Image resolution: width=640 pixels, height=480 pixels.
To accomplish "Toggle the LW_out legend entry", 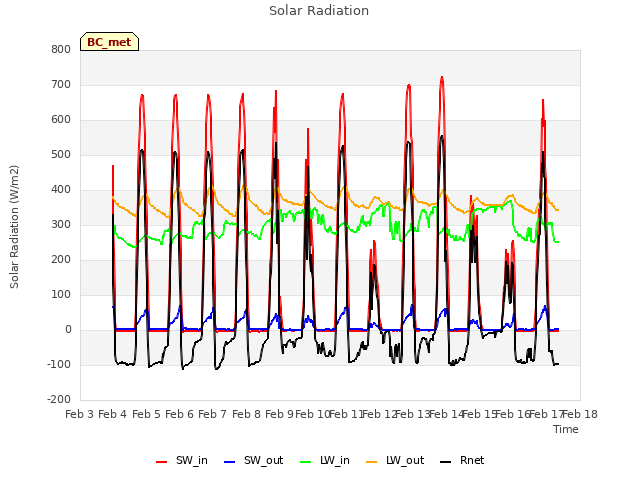I will 395,460.
